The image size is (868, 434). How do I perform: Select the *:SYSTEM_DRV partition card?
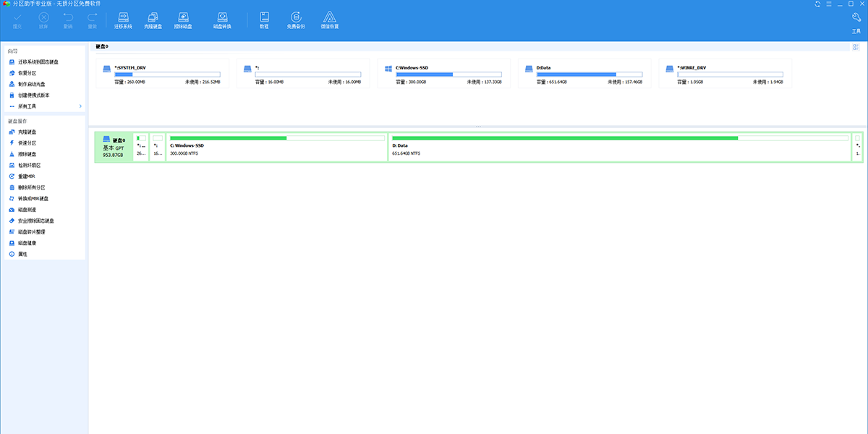(163, 74)
